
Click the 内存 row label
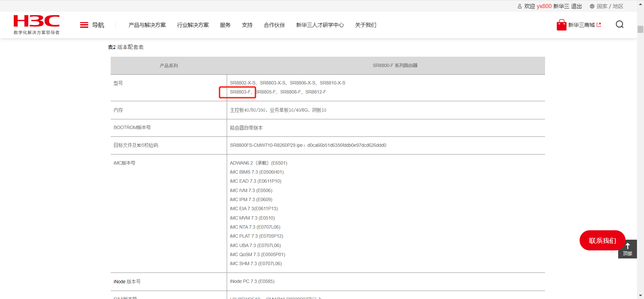[118, 110]
